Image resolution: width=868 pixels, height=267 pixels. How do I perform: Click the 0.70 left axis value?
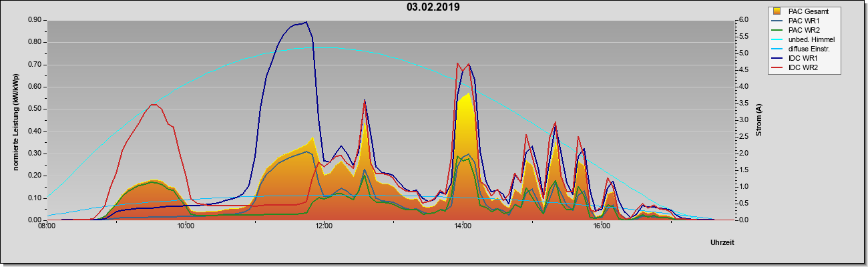pos(34,65)
